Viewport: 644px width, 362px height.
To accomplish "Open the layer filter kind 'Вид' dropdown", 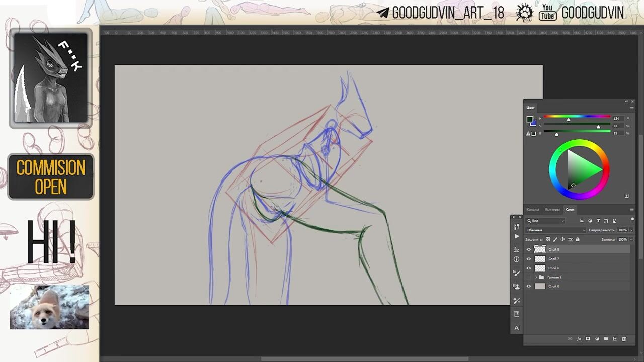I will (x=545, y=221).
